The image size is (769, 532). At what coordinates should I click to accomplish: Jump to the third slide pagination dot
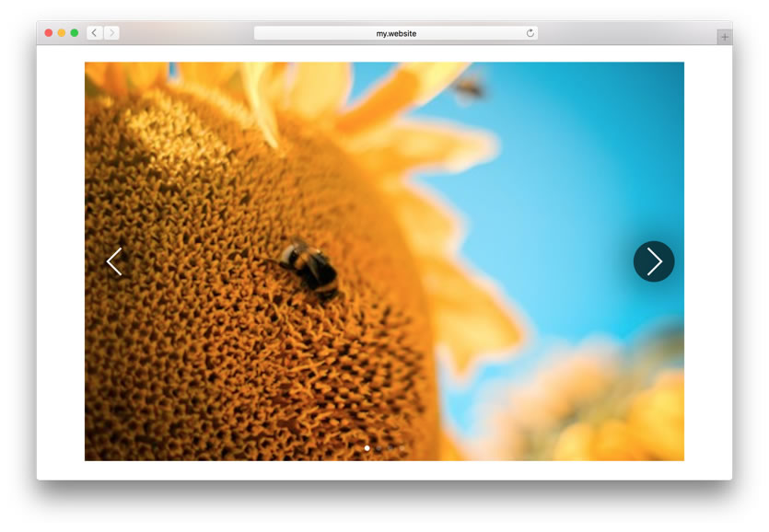390,447
